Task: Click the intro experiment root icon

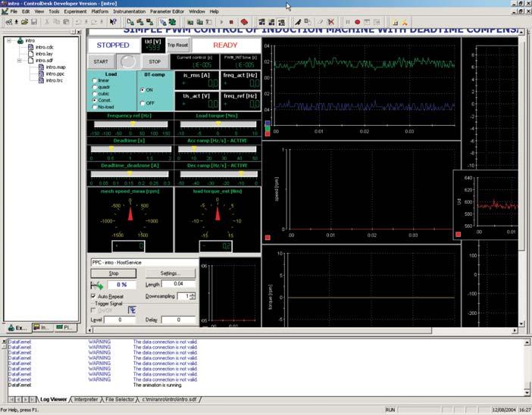Action: coord(20,40)
